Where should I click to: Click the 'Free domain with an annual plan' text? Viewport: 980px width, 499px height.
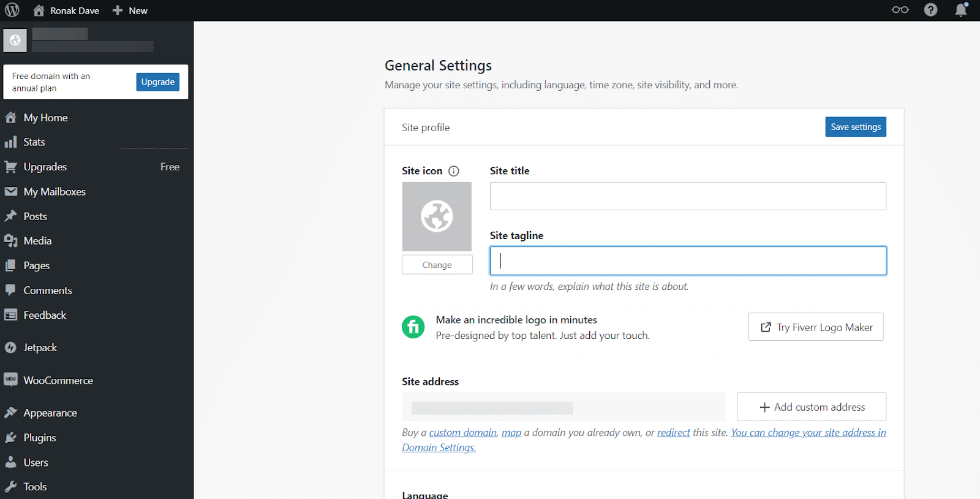pos(51,82)
